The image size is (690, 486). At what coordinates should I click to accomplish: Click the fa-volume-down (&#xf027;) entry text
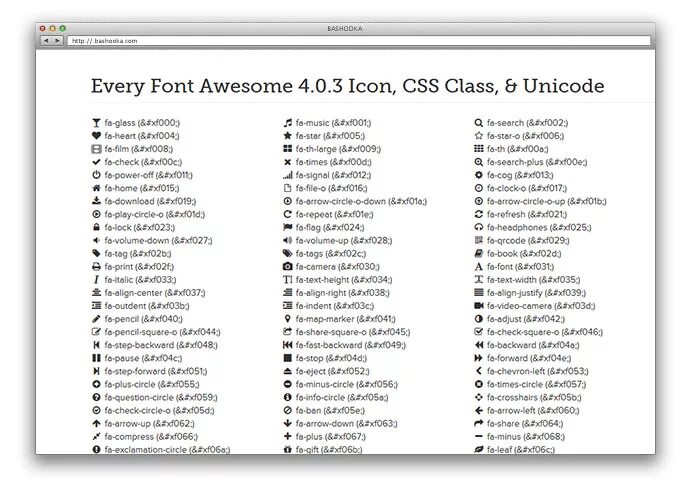(x=158, y=240)
